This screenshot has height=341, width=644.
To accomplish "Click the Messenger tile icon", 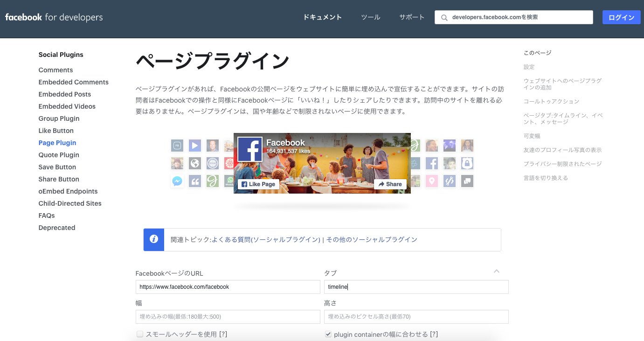I will pyautogui.click(x=177, y=181).
